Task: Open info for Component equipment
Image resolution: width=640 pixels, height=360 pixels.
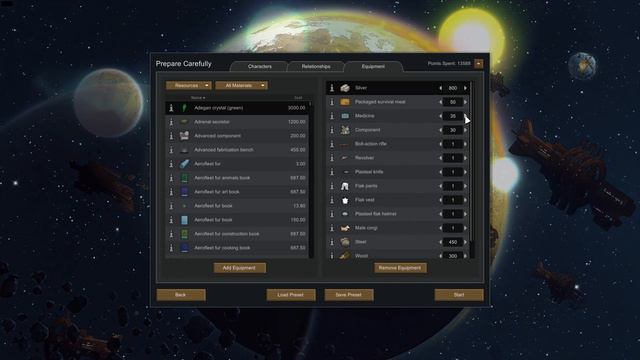Action: (332, 130)
